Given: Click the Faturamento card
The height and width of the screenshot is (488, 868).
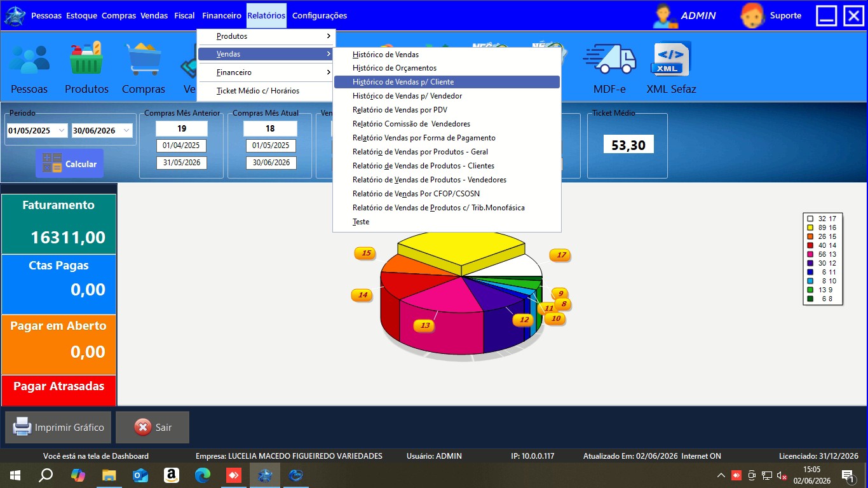Looking at the screenshot, I should pyautogui.click(x=59, y=224).
